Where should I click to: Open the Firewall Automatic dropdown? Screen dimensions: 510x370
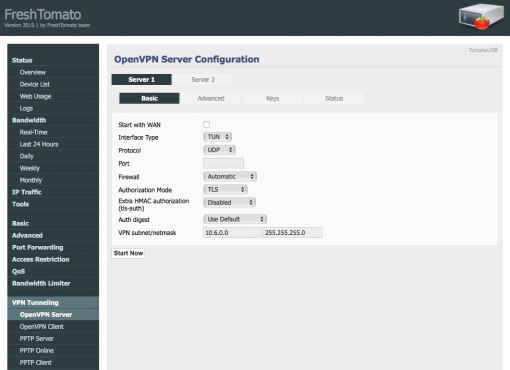(x=230, y=176)
